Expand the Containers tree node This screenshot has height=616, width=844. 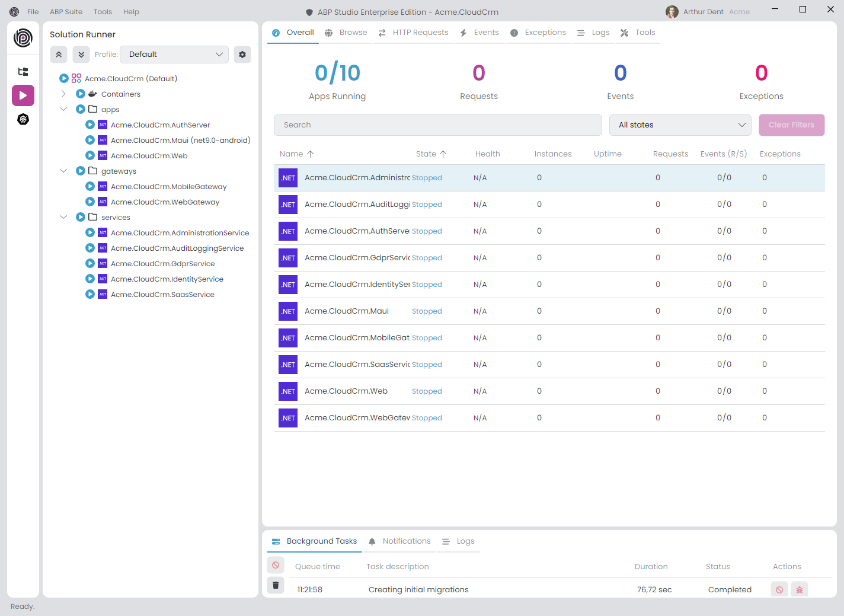pyautogui.click(x=63, y=94)
